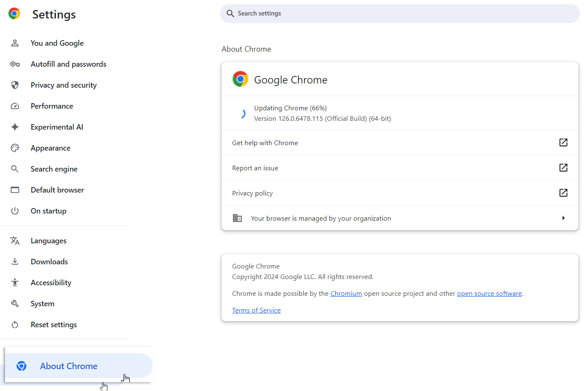588x391 pixels.
Task: Click the Accessibility person icon
Action: [x=15, y=283]
